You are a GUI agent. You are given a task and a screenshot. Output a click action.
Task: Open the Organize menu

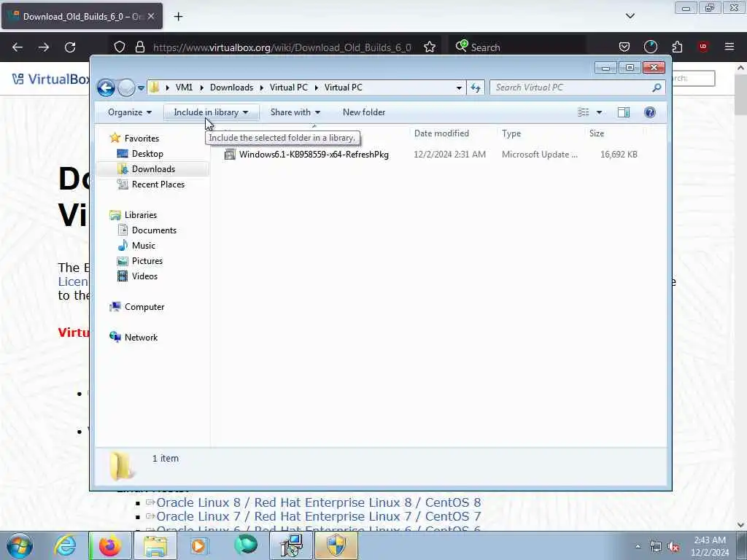[x=130, y=112]
